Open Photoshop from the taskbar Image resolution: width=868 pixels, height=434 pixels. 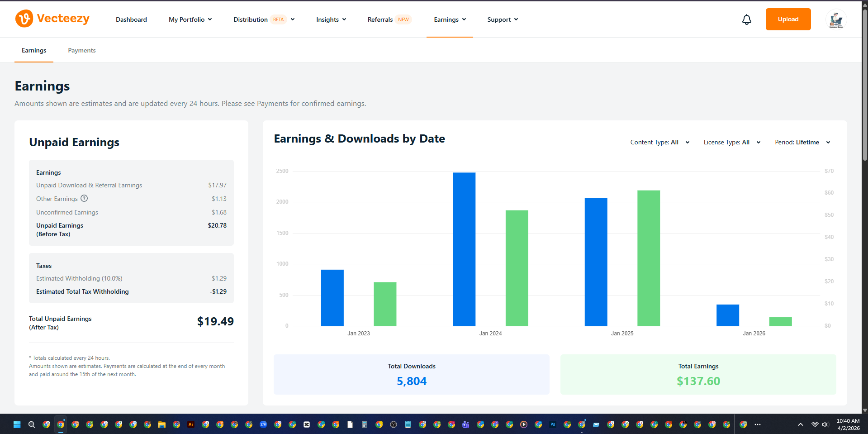(x=553, y=424)
